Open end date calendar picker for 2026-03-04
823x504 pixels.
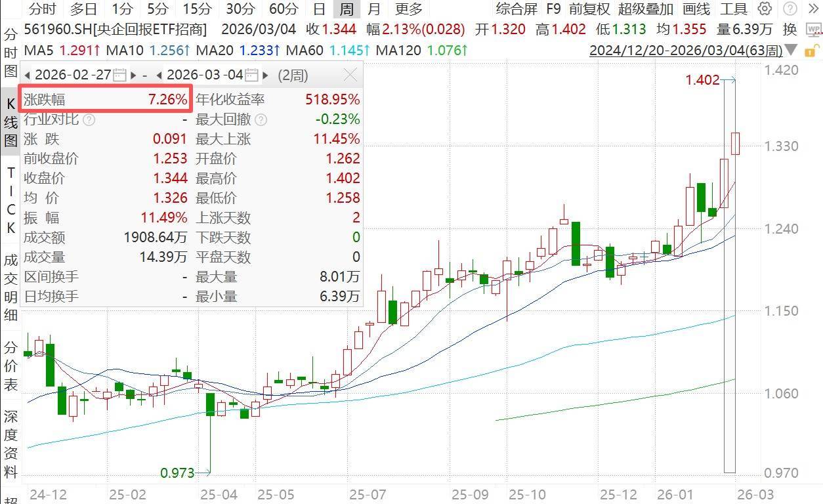[x=251, y=75]
